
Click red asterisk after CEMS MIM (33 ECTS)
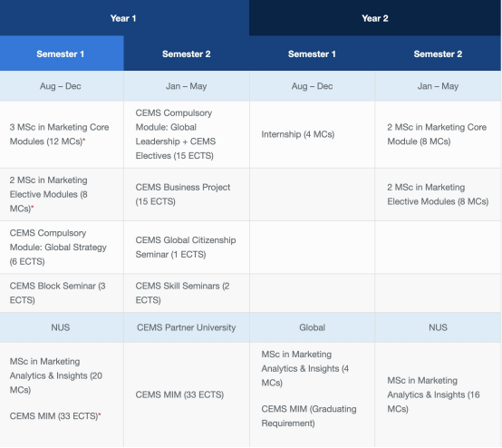[100, 414]
